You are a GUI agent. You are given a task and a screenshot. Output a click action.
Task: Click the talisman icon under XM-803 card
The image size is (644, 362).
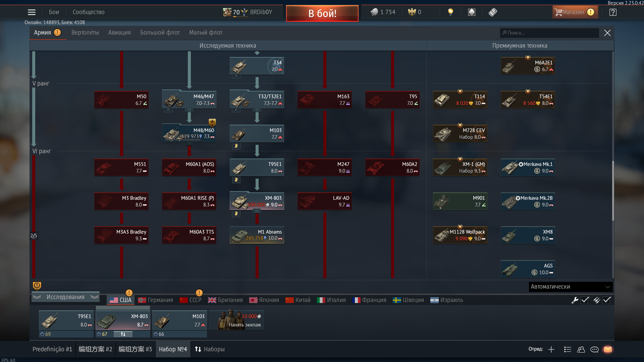[236, 214]
